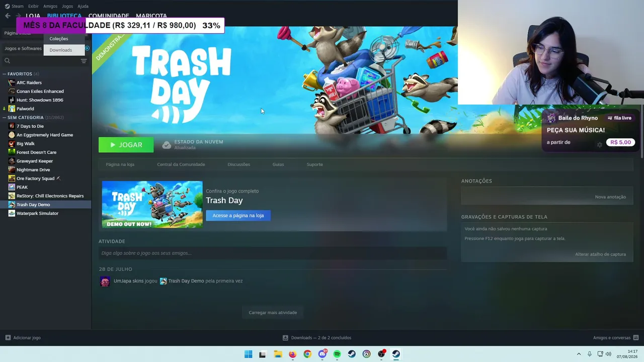Image resolution: width=644 pixels, height=362 pixels.
Task: Click the Big Walk game icon
Action: (12, 143)
